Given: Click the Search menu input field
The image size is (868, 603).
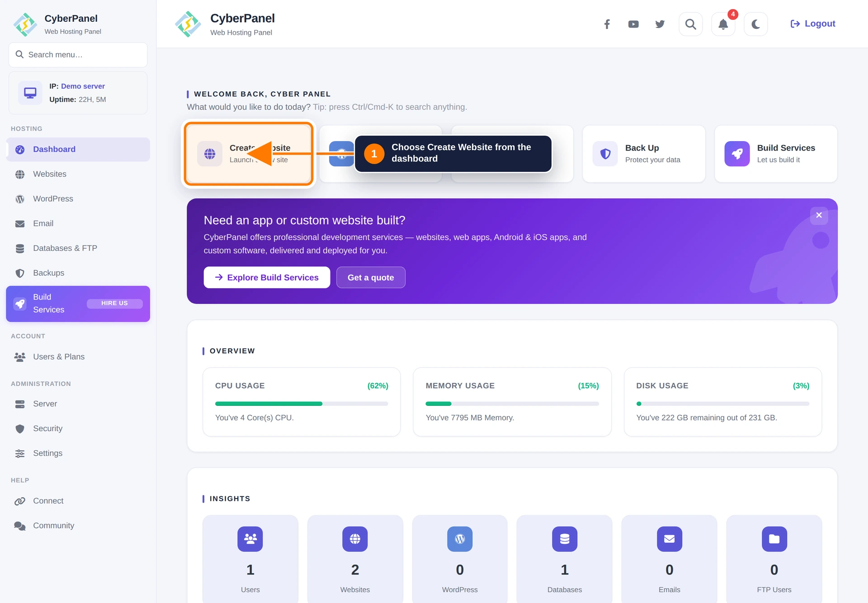Looking at the screenshot, I should [78, 55].
